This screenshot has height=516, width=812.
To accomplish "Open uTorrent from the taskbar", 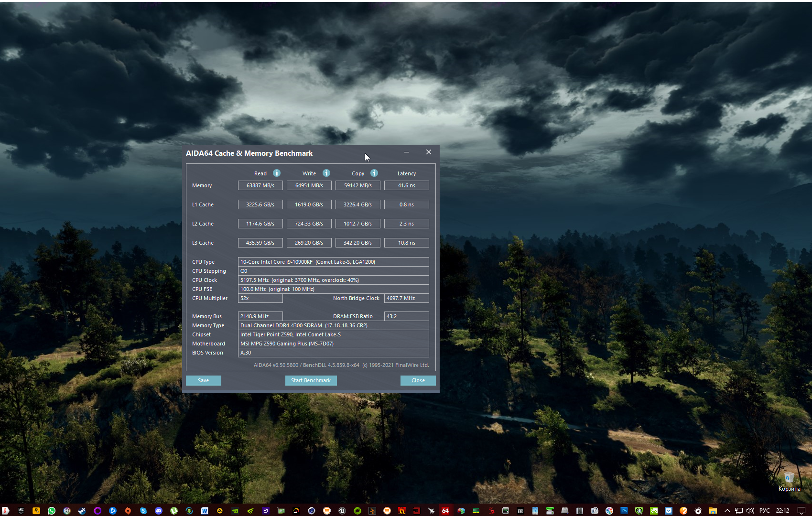I will pos(174,511).
